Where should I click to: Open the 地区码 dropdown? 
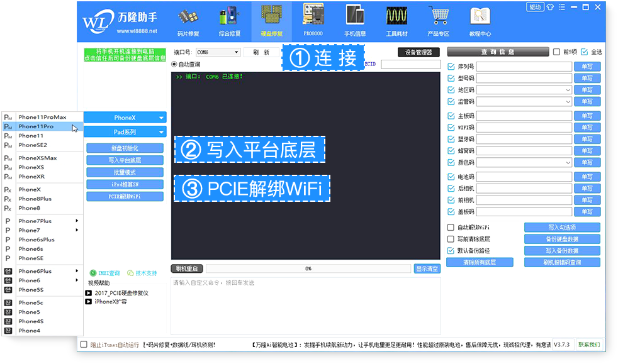524,90
